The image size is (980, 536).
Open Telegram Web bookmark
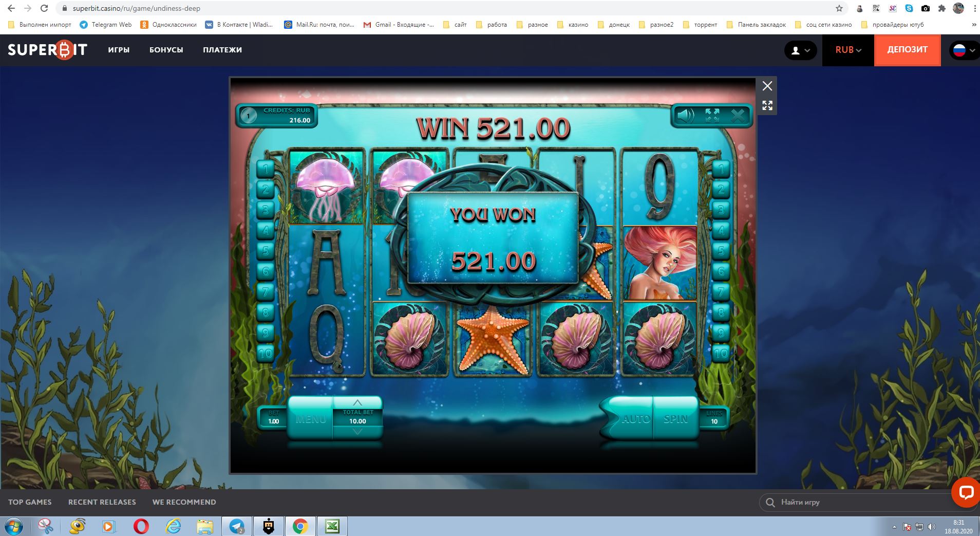(106, 25)
